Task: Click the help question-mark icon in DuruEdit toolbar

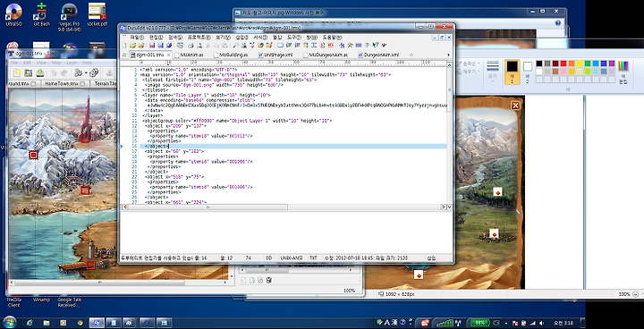Action: point(376,45)
